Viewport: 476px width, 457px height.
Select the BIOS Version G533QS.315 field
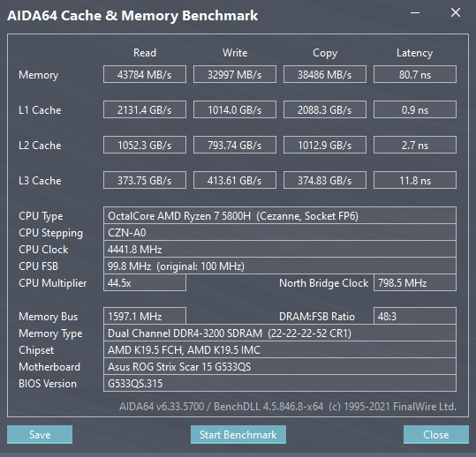pyautogui.click(x=280, y=383)
